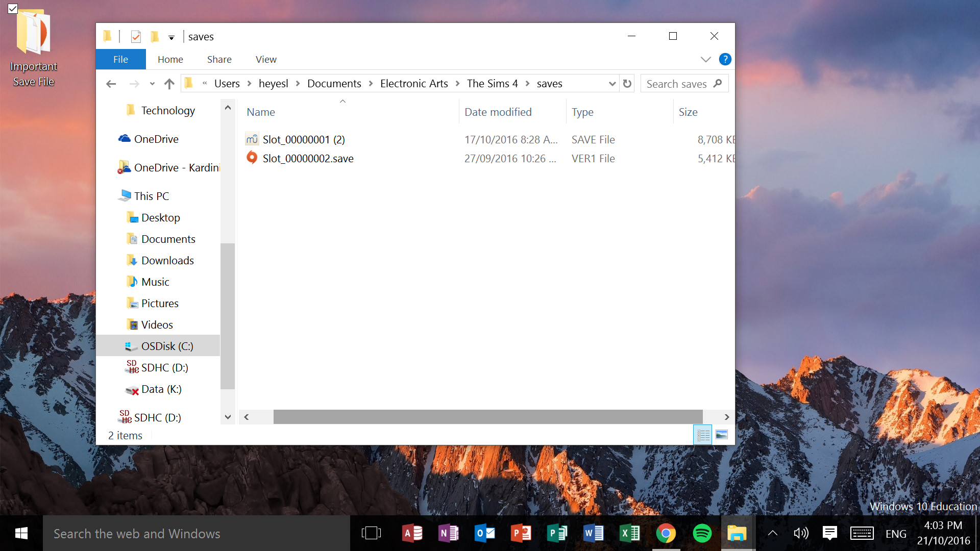980x551 pixels.
Task: Select the Slot_00000002.save file
Action: [308, 158]
